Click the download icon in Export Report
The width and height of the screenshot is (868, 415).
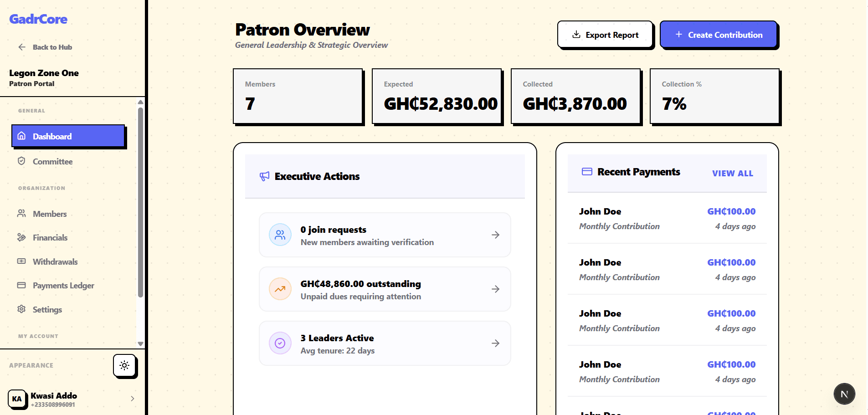coord(576,35)
